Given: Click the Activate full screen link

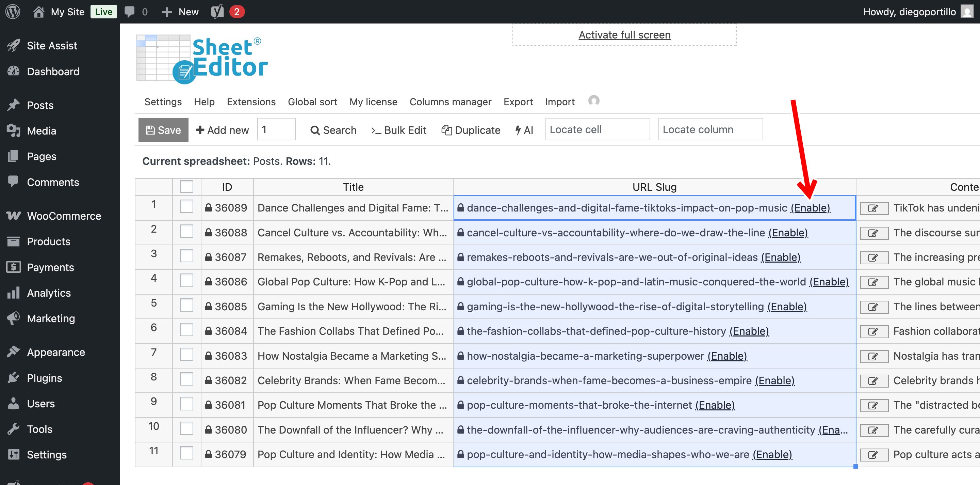Looking at the screenshot, I should 624,34.
